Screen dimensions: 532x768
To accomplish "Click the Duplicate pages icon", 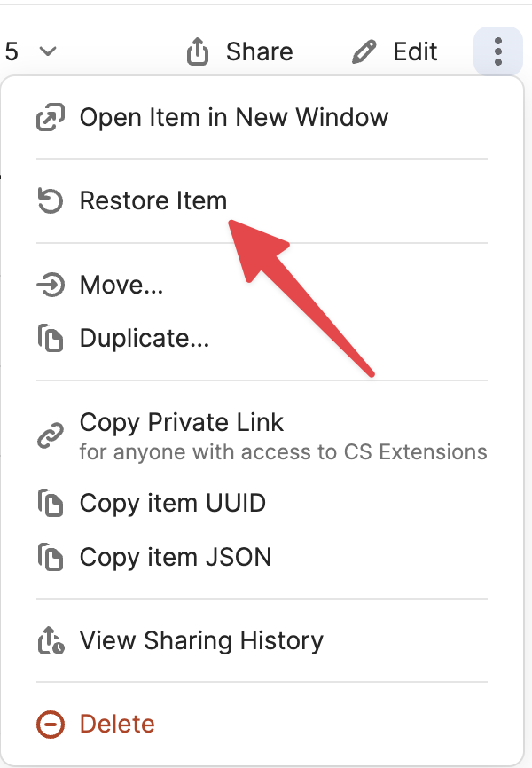I will [50, 339].
